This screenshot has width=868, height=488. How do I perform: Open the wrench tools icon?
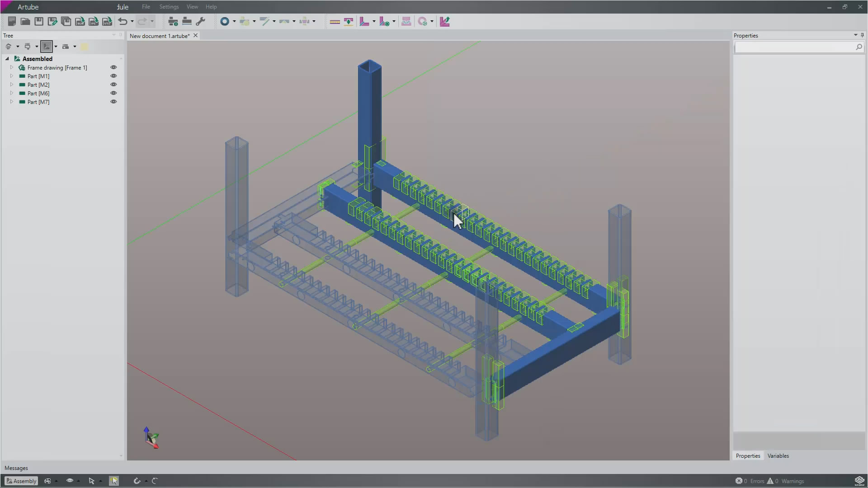[x=201, y=21]
